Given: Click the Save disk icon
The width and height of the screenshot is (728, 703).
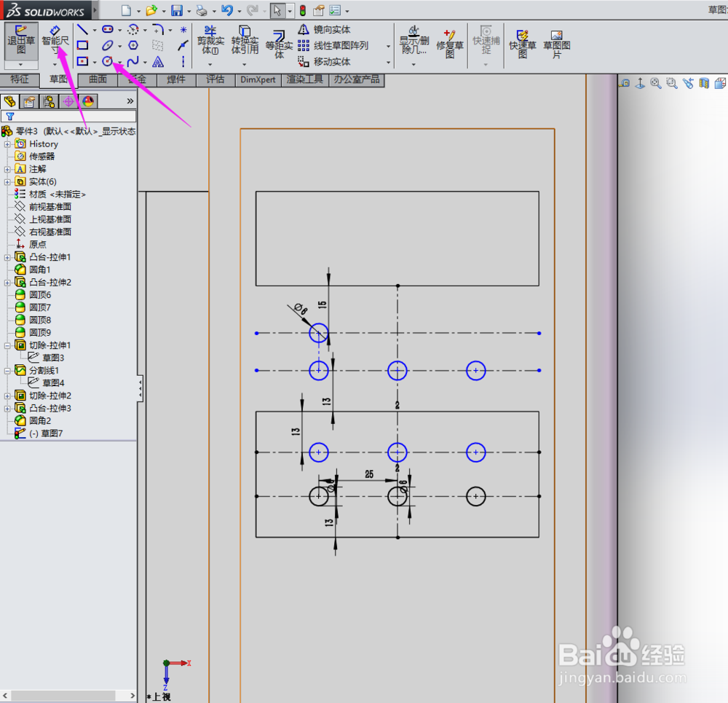Looking at the screenshot, I should coord(176,10).
